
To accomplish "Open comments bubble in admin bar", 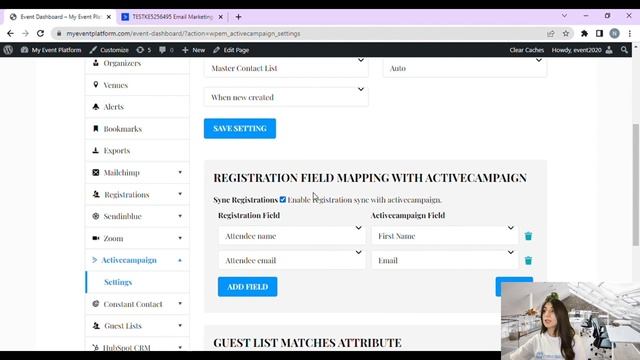I will click(x=166, y=50).
